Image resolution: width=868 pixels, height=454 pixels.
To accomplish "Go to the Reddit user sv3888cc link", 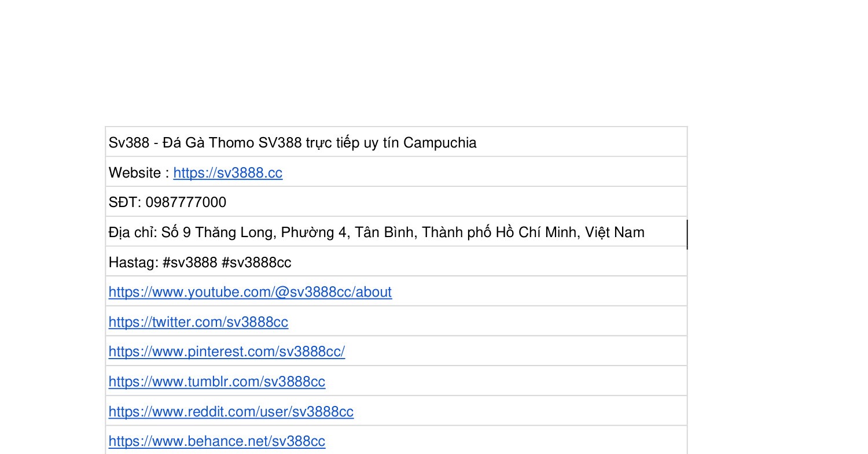I will click(231, 412).
